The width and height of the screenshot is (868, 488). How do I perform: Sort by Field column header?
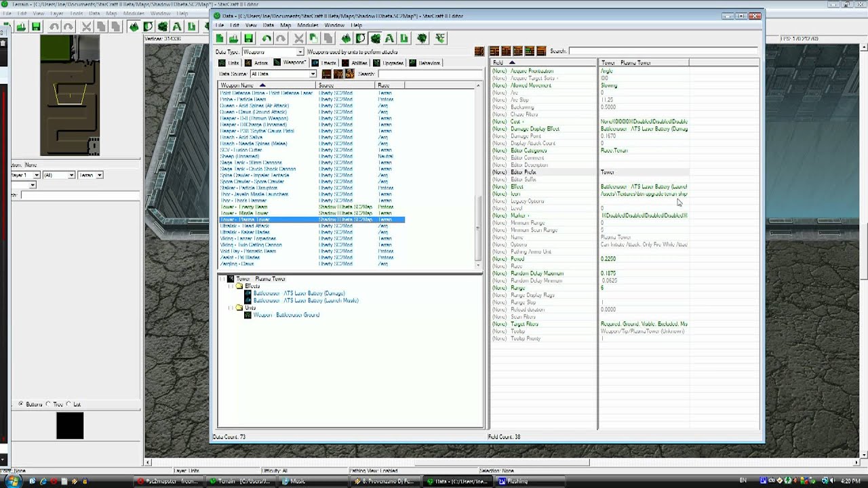coord(543,62)
